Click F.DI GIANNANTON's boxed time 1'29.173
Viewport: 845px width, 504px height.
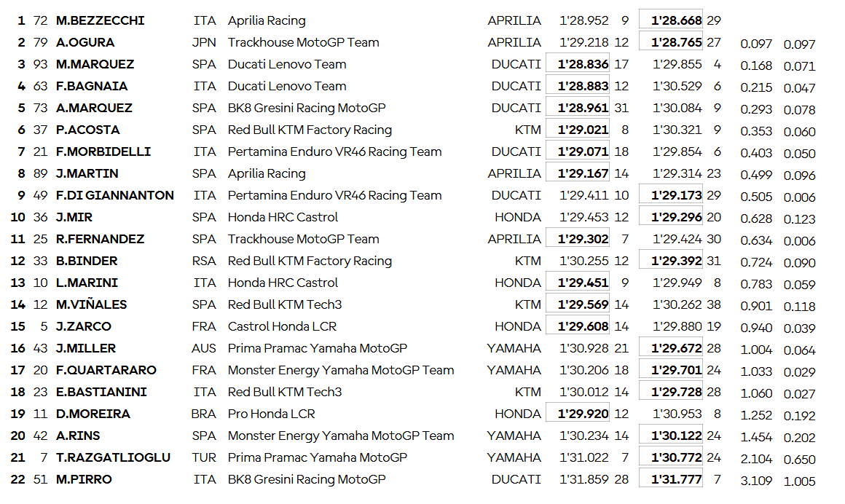[677, 195]
